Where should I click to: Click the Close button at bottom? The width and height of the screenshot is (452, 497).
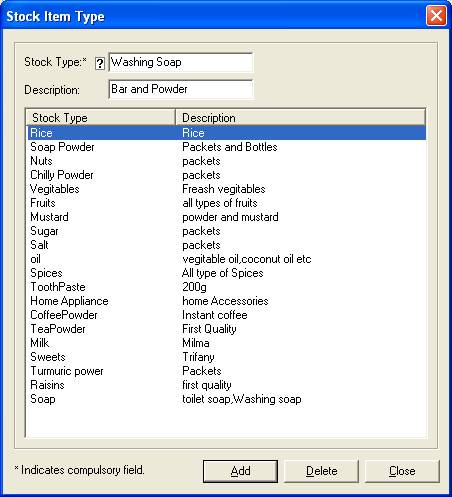tap(402, 471)
